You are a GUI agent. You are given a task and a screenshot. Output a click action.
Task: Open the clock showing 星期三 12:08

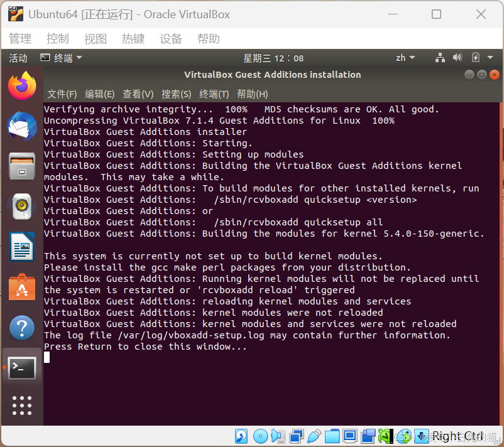click(x=273, y=58)
